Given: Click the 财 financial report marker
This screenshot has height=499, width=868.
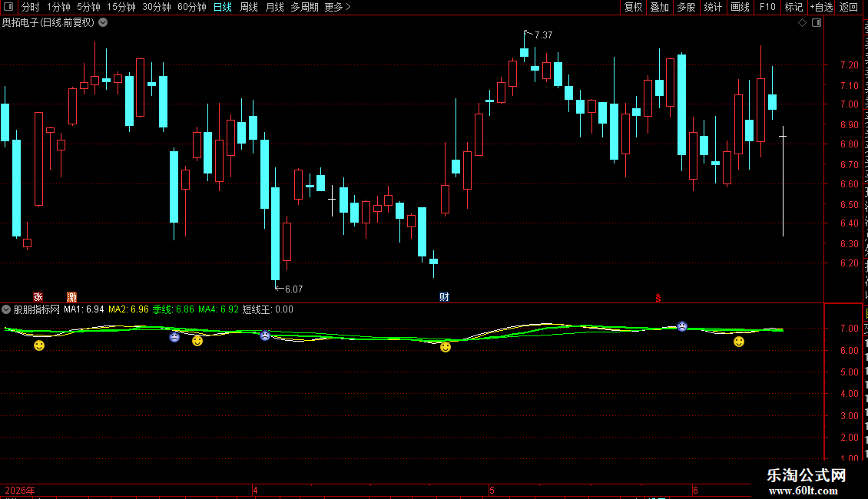Looking at the screenshot, I should point(444,297).
